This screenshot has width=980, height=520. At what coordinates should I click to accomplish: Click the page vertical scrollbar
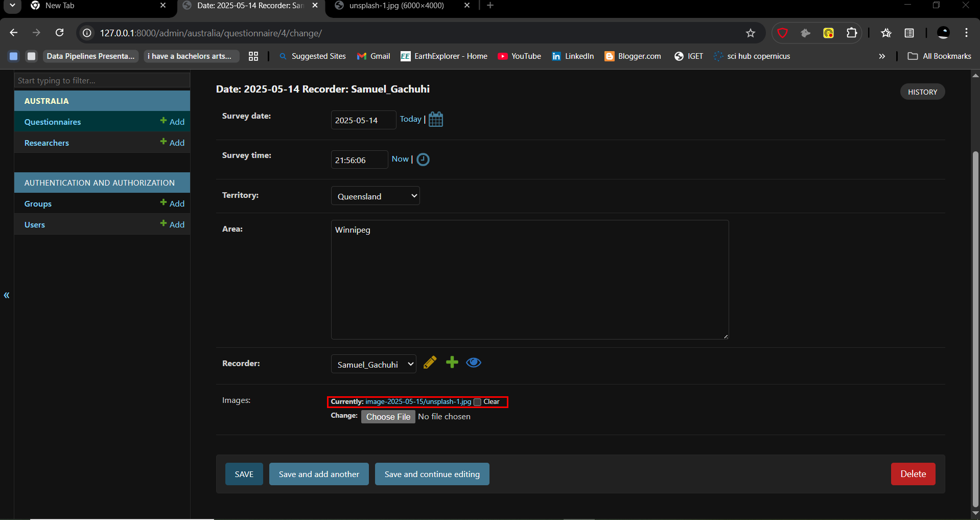975,327
